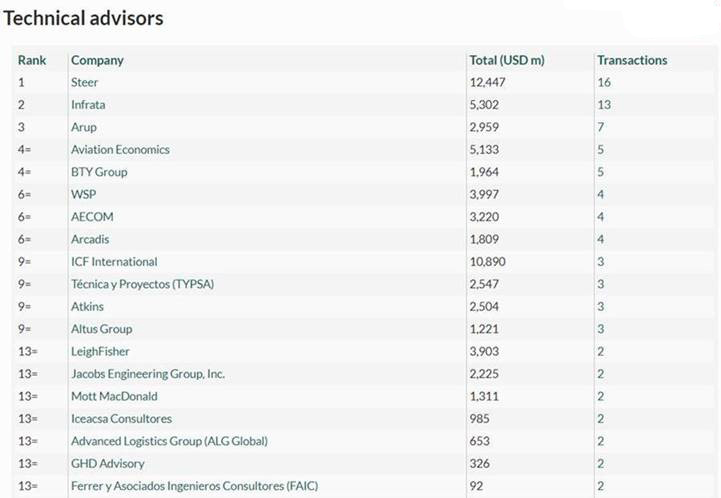Click the Company column header
The height and width of the screenshot is (498, 721).
point(97,61)
